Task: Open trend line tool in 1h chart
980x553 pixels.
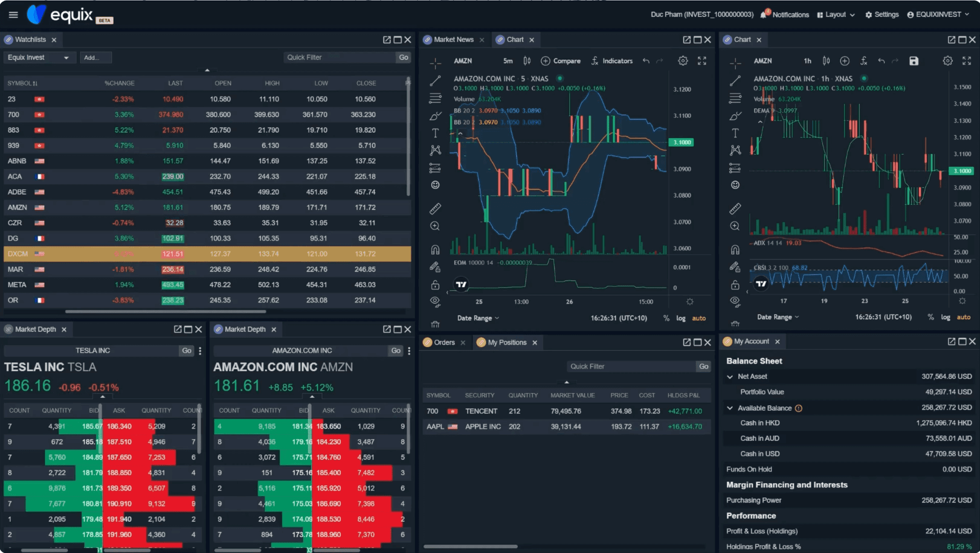Action: click(x=735, y=81)
